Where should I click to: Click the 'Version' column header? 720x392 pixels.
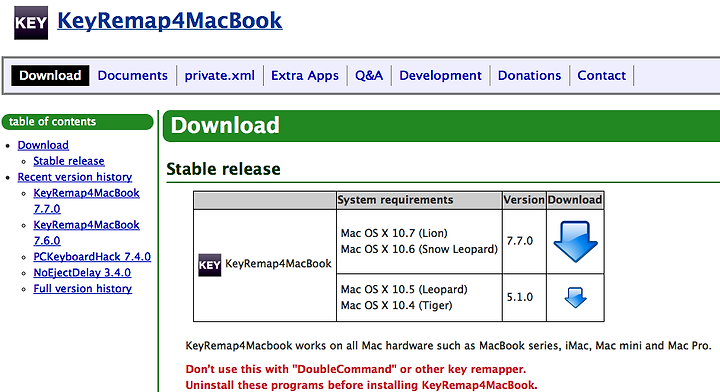[x=524, y=200]
